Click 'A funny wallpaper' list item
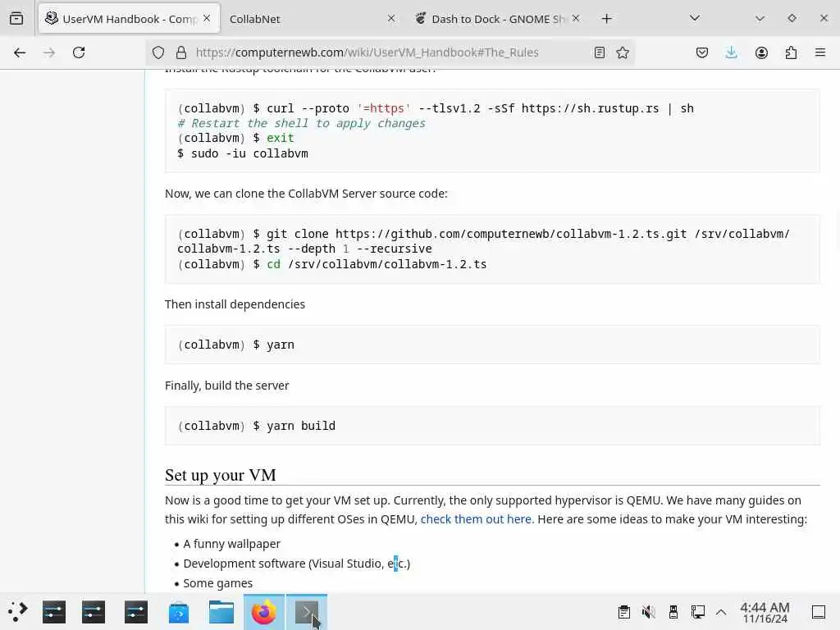Viewport: 840px width, 630px height. tap(232, 544)
